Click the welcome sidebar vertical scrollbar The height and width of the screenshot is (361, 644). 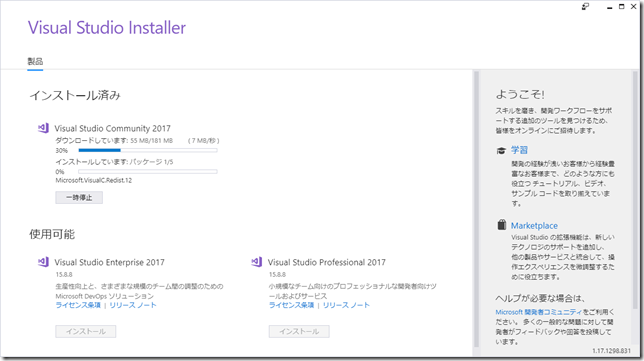(635, 190)
